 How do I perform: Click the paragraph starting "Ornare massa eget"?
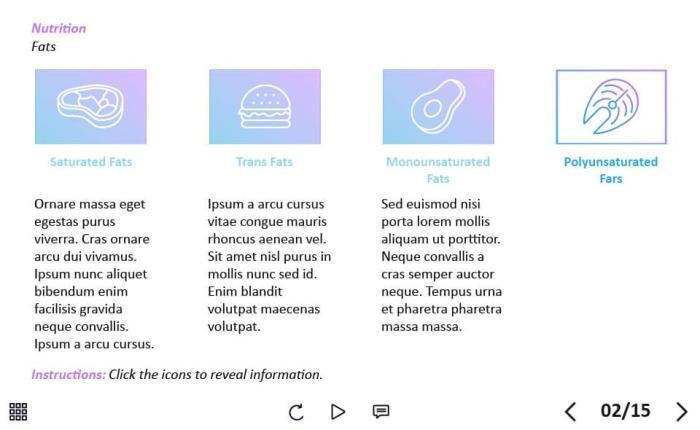pyautogui.click(x=94, y=274)
